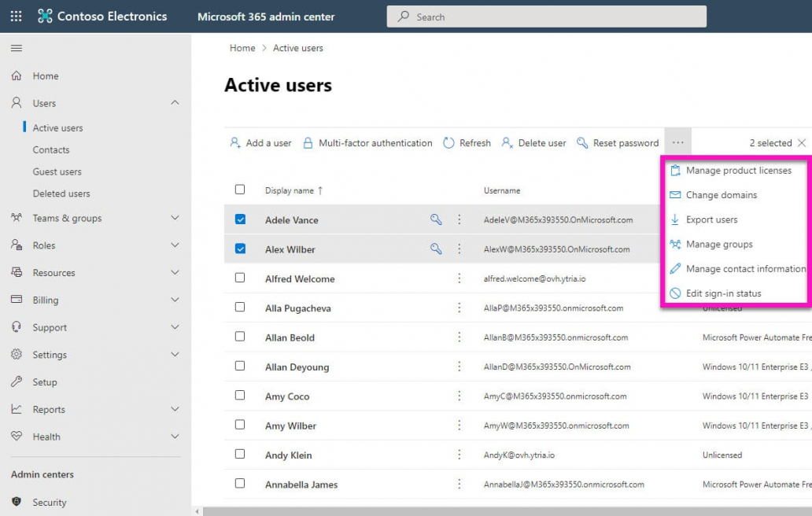Click the Settings gear icon
Viewport: 812px width, 516px height.
coord(17,354)
